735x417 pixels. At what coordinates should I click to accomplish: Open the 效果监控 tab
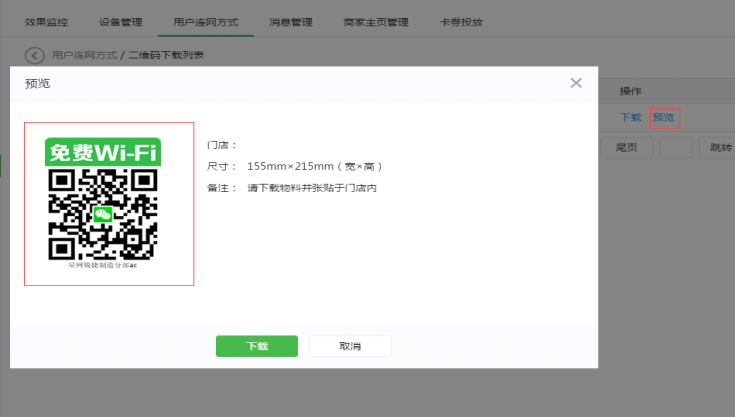(x=46, y=22)
